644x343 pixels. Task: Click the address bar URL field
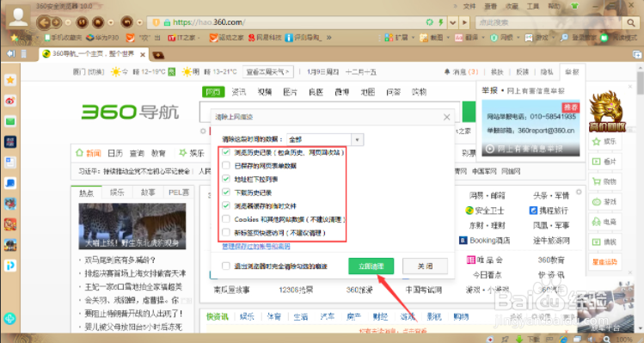297,22
